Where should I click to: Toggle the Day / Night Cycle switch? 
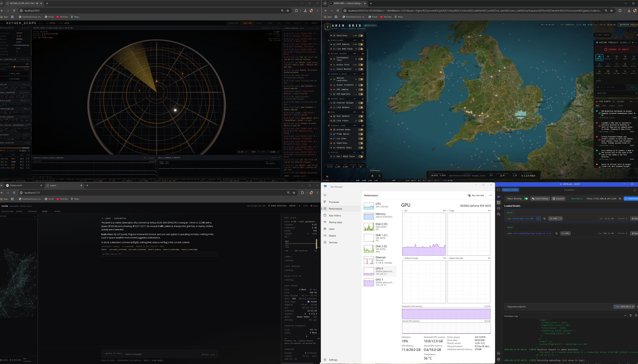point(360,156)
